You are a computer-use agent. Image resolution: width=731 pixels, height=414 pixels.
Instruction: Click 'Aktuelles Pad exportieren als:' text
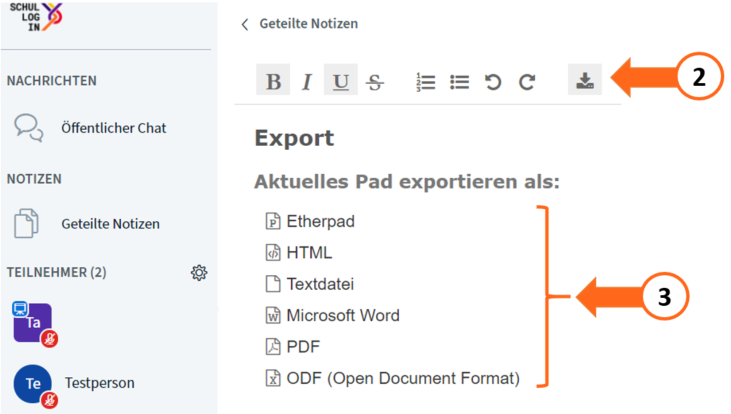click(407, 182)
